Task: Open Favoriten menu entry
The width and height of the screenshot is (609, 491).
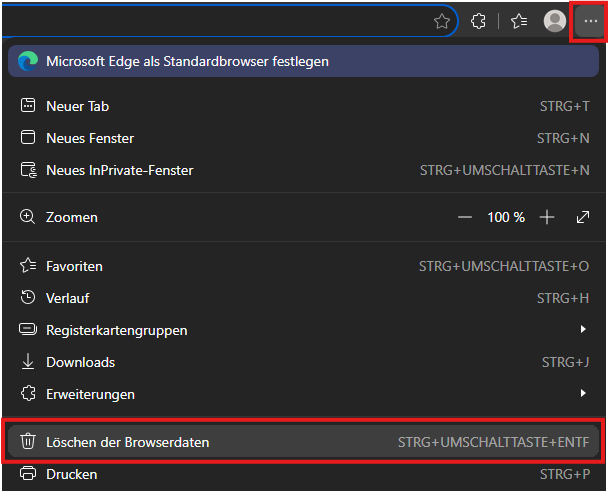Action: point(304,266)
